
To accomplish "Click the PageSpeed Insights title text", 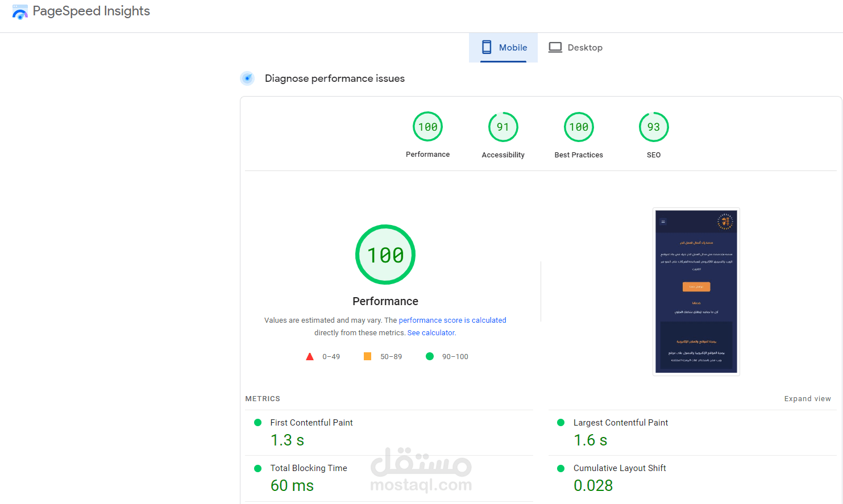I will [92, 11].
